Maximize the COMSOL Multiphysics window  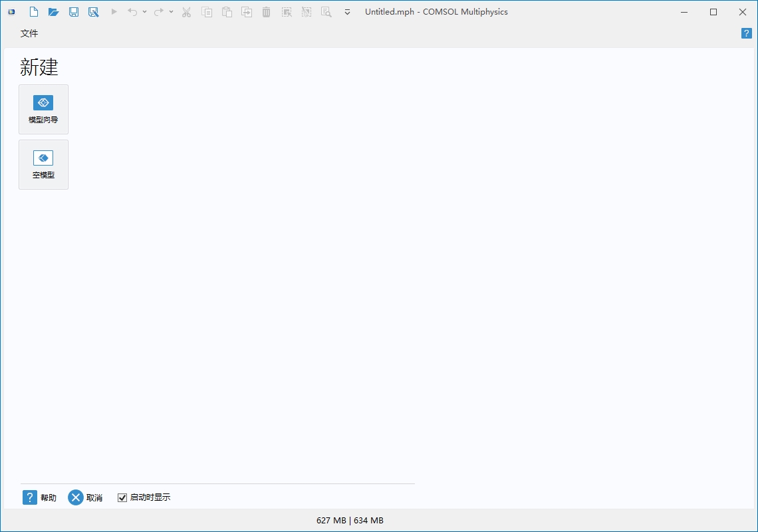[x=713, y=12]
